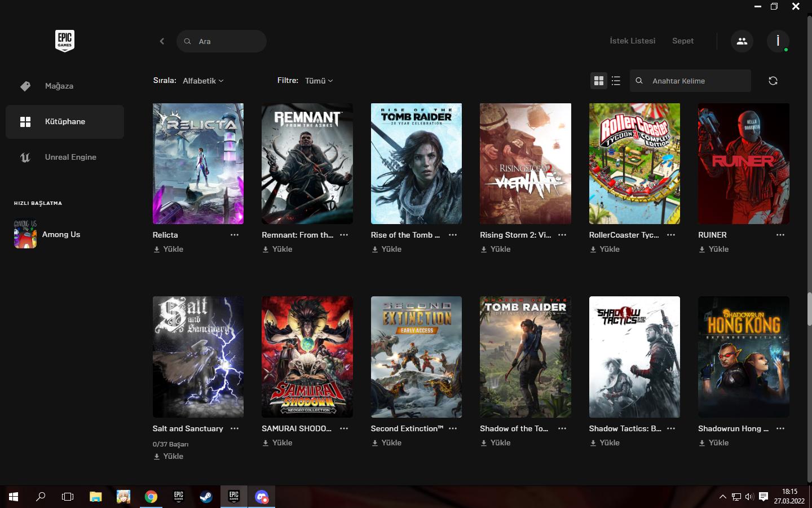This screenshot has width=812, height=508.
Task: Open Google Chrome from the taskbar
Action: pyautogui.click(x=151, y=497)
